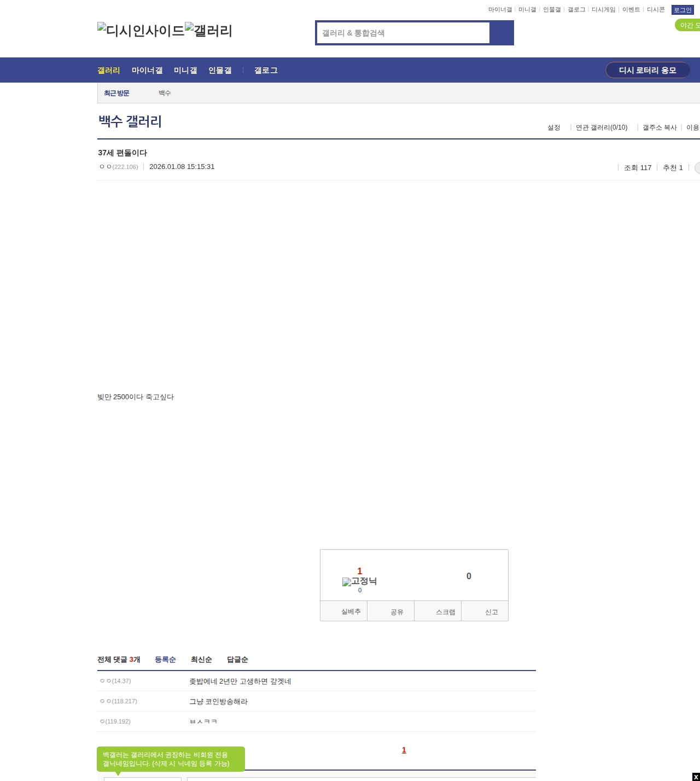The width and height of the screenshot is (700, 781).
Task: Toggle the green 야간 모드 button
Action: [x=688, y=25]
